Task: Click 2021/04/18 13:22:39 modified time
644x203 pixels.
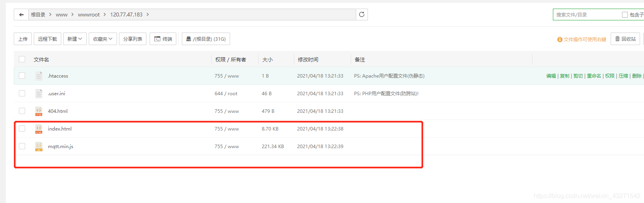Action: (x=320, y=146)
